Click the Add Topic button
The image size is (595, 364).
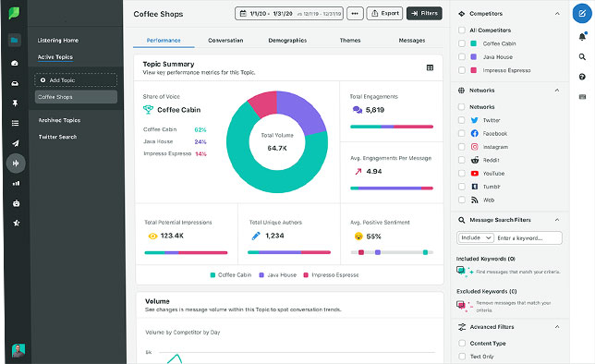coord(76,80)
